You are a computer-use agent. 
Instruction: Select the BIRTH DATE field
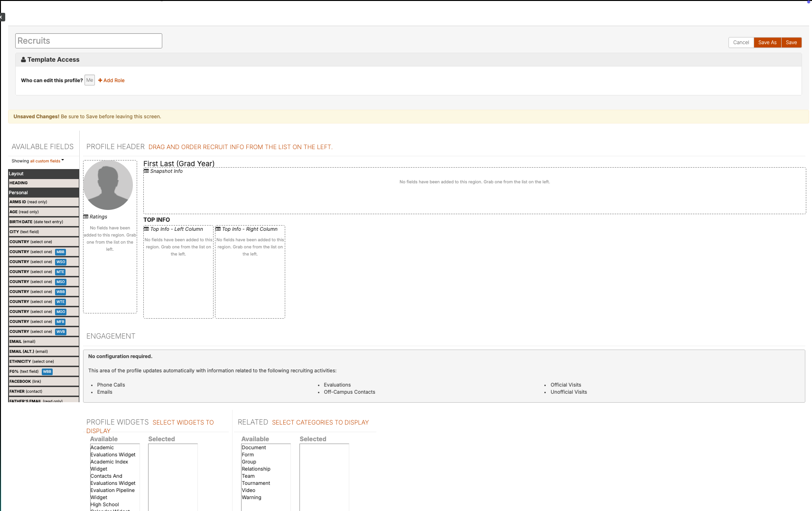pyautogui.click(x=44, y=222)
